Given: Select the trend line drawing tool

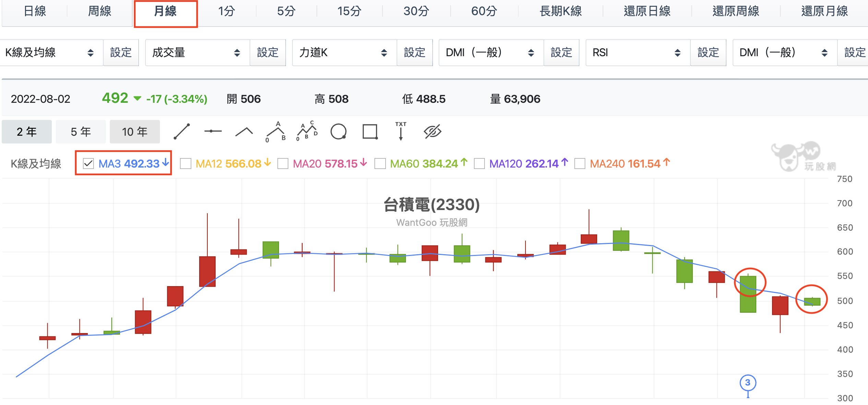Looking at the screenshot, I should click(x=182, y=132).
